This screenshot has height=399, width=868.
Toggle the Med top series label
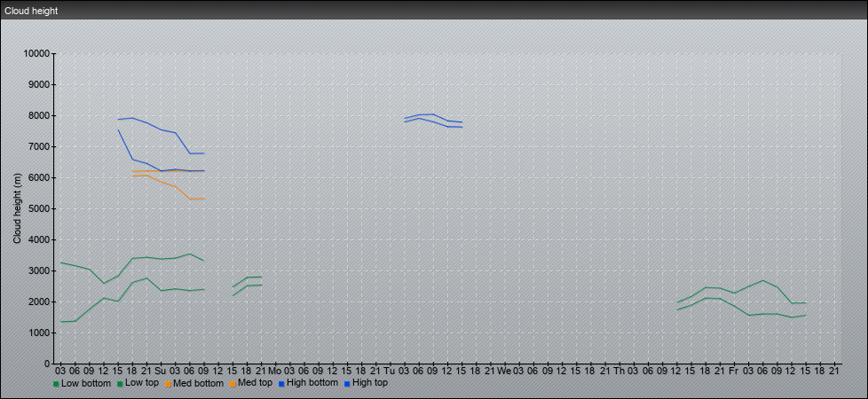[255, 383]
